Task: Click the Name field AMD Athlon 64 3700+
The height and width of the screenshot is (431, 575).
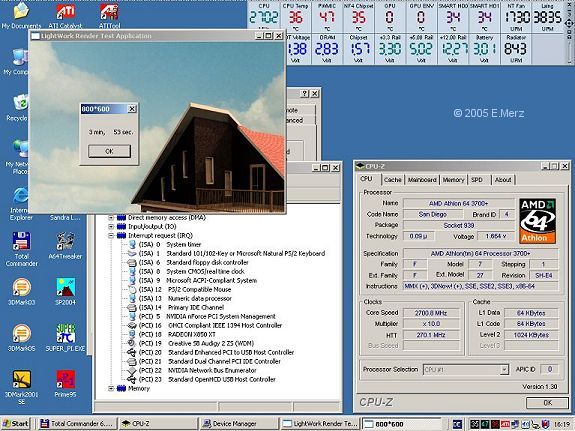Action: point(459,203)
